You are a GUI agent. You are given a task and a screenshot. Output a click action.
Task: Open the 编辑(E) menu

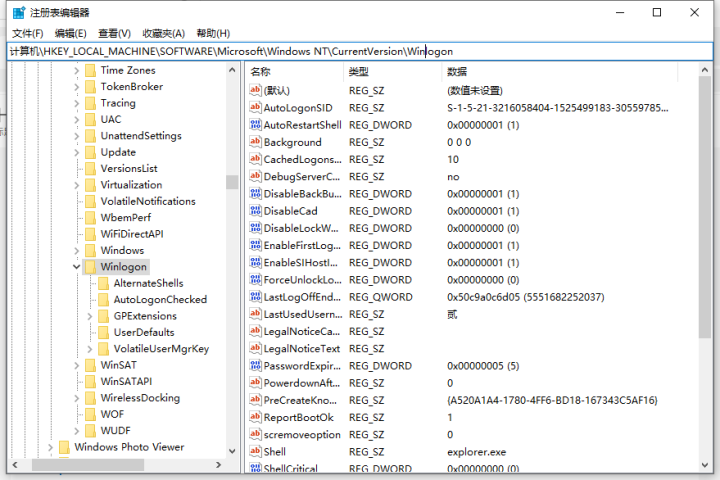click(x=70, y=34)
